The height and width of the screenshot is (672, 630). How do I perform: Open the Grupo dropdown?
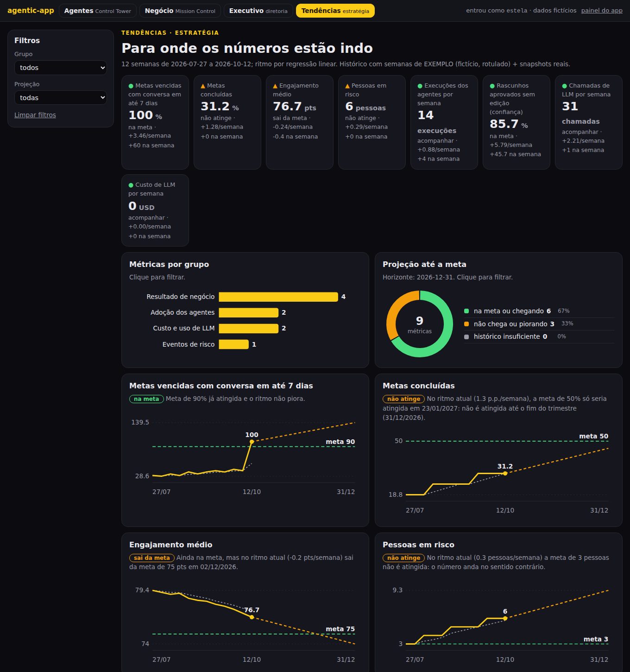pos(61,68)
